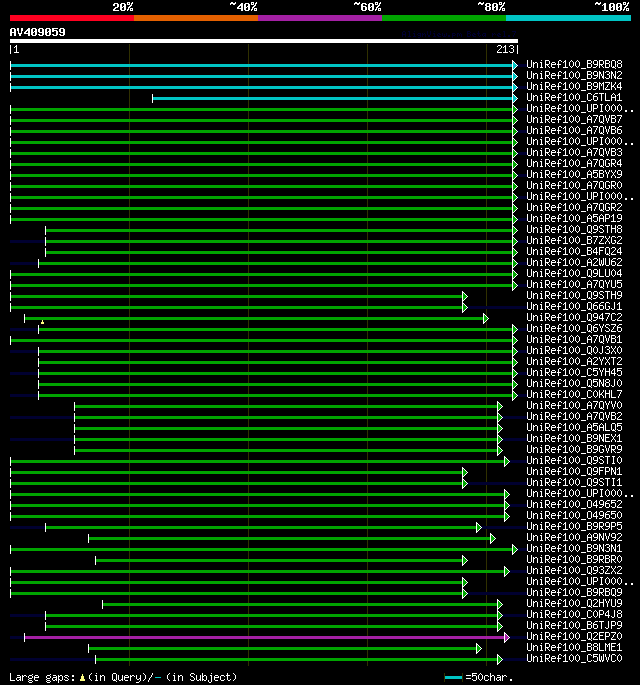Click the cyan alignment bar for C6TLA1
The image size is (640, 685).
[332, 98]
